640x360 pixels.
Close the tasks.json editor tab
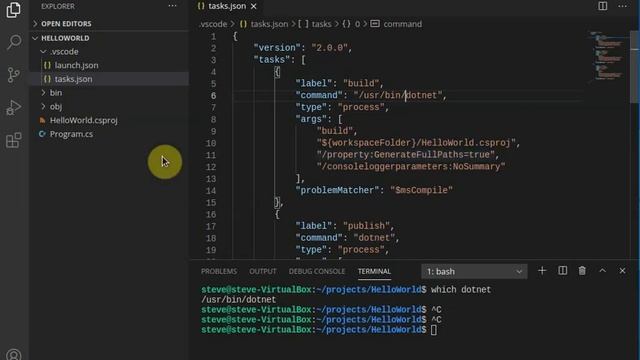(254, 6)
